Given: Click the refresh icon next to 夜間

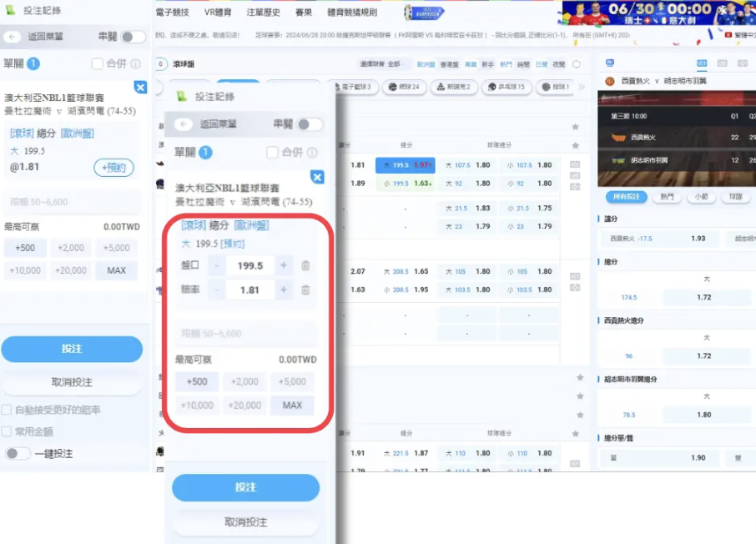Looking at the screenshot, I should click(576, 64).
